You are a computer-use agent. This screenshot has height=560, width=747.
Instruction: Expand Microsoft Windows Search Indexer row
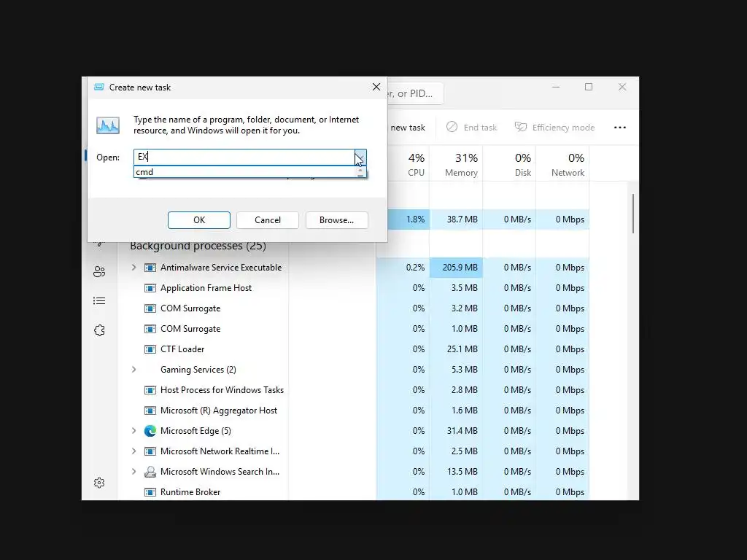[x=134, y=472]
